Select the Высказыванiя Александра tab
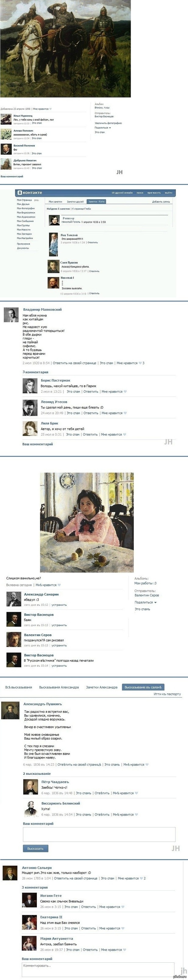 59,687
